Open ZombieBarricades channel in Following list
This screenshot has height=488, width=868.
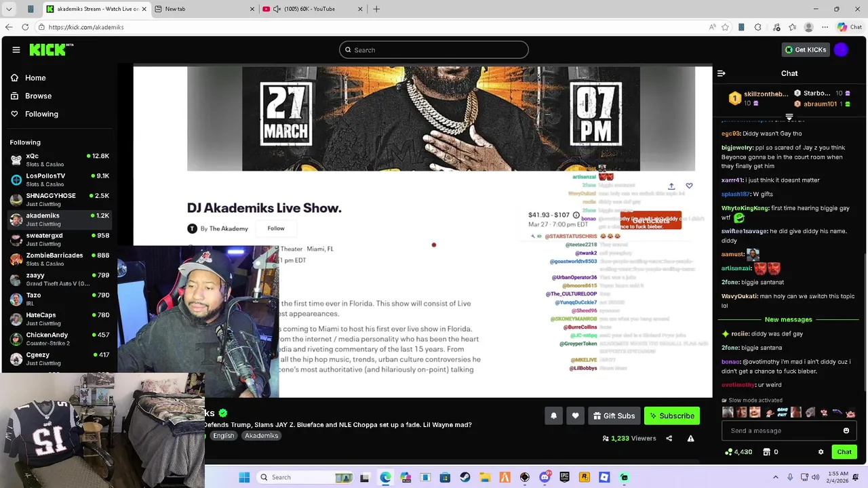pyautogui.click(x=60, y=259)
